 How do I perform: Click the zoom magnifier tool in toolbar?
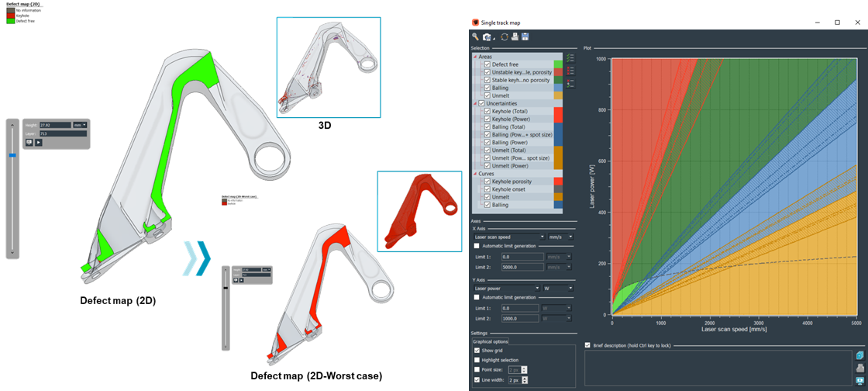475,36
